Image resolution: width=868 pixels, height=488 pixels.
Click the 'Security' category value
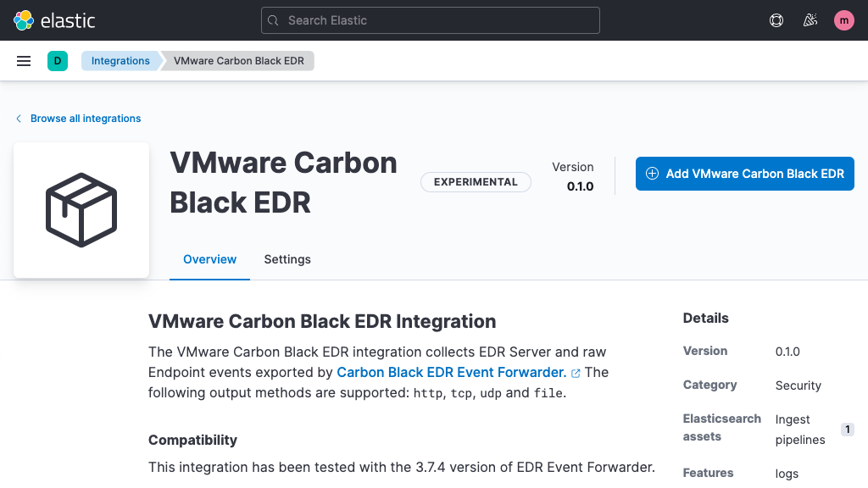[798, 385]
